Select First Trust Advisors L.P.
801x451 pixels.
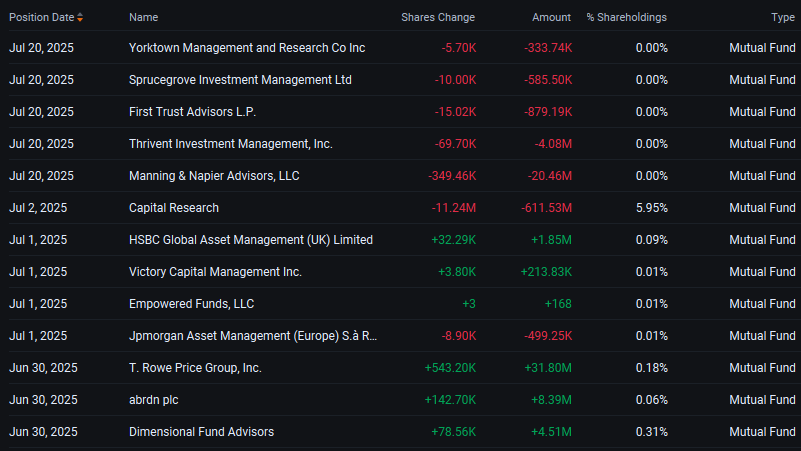pyautogui.click(x=192, y=112)
